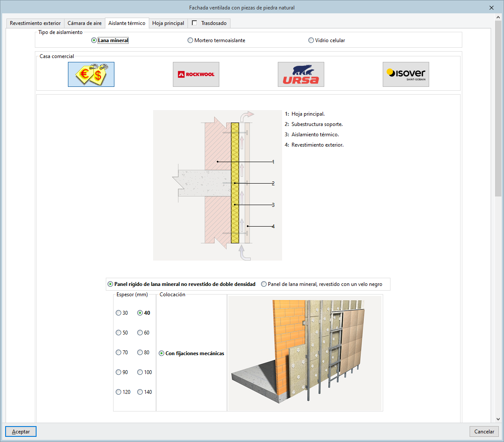504x442 pixels.
Task: Enable the Trasdosado checkbox
Action: 194,23
